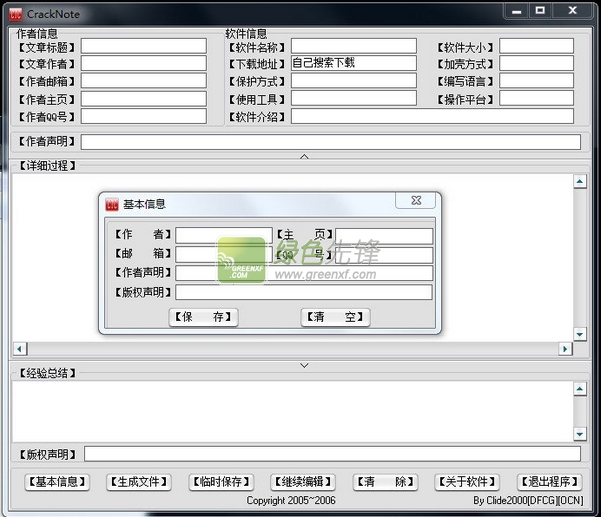601x517 pixels.
Task: Focus the main window 作者声明 field
Action: click(x=331, y=142)
